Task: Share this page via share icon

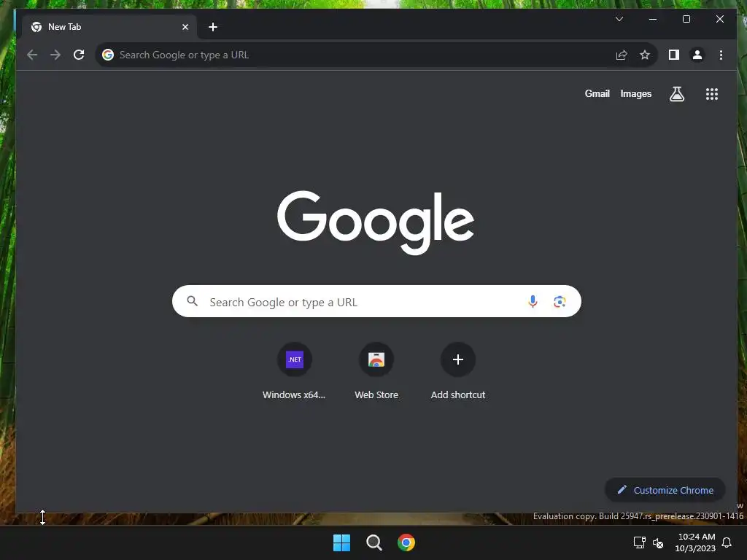Action: pos(622,55)
